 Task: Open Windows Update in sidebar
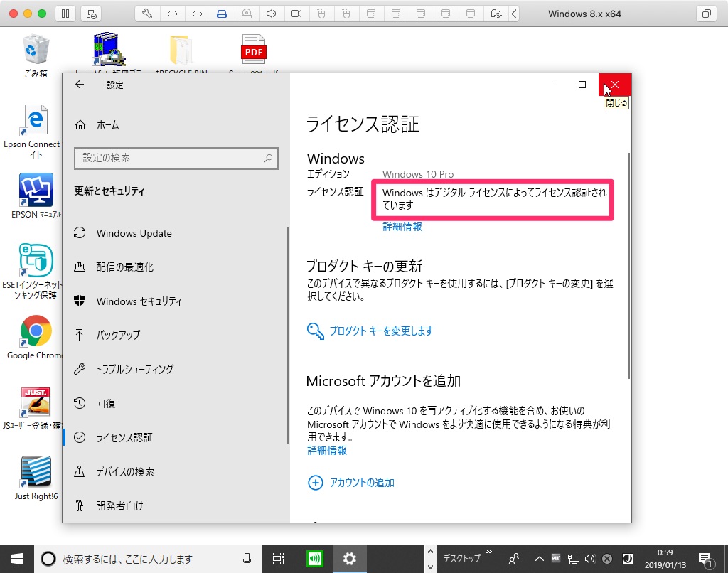[x=176, y=233]
